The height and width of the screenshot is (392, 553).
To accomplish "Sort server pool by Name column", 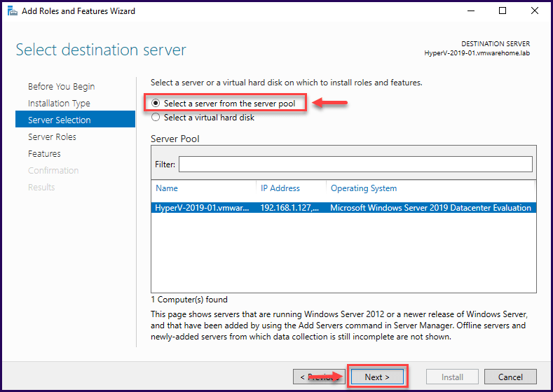I will 167,188.
